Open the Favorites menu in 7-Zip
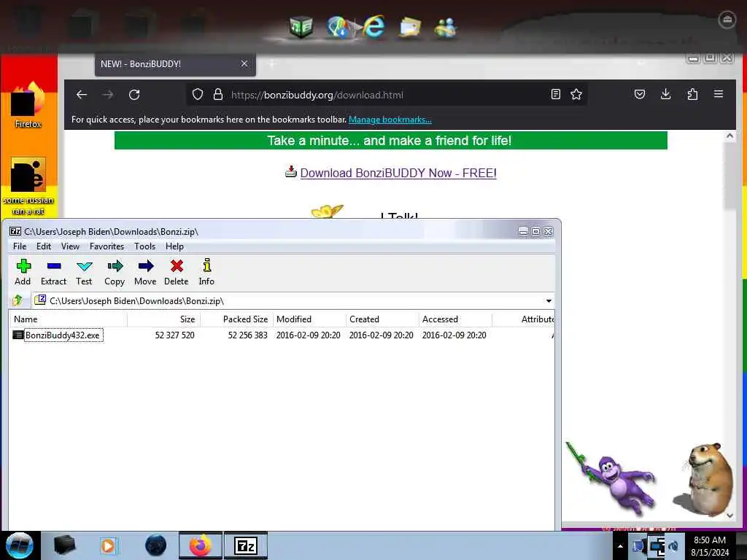The height and width of the screenshot is (560, 747). pos(107,246)
